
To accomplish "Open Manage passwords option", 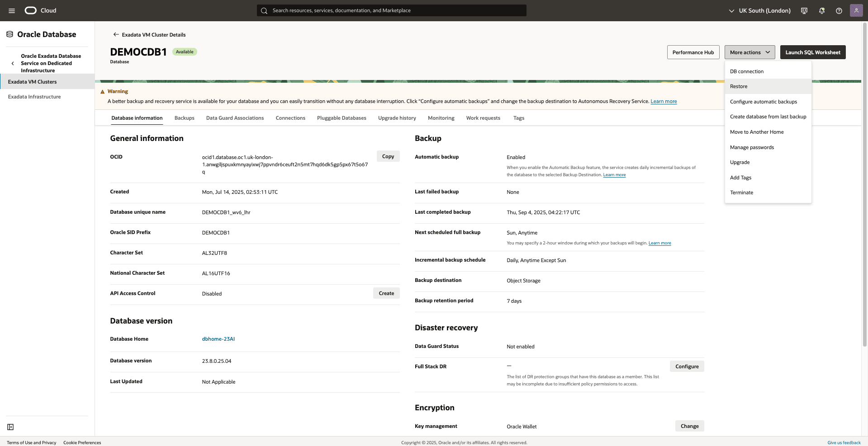I will pyautogui.click(x=768, y=147).
